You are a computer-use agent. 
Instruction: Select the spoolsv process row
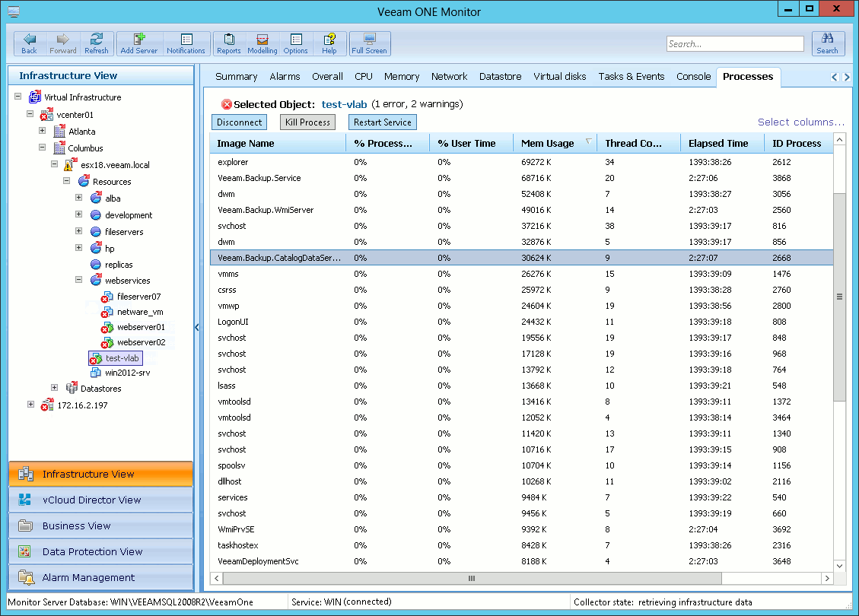pyautogui.click(x=521, y=465)
